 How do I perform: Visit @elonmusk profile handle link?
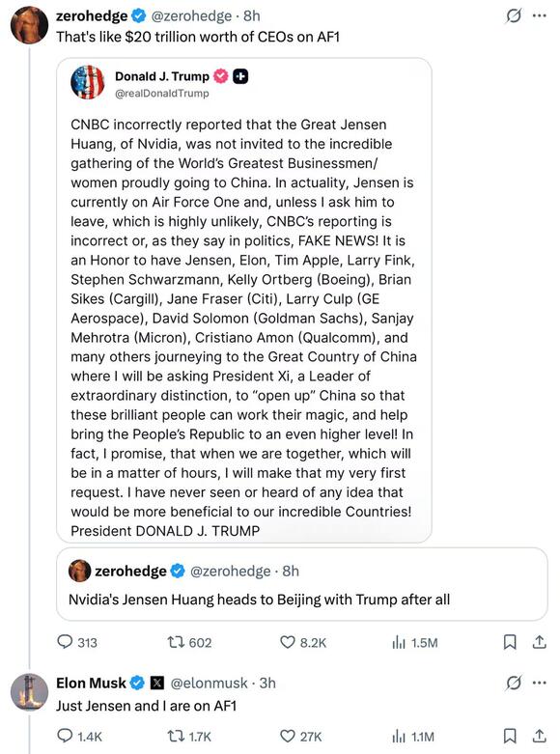pos(209,683)
